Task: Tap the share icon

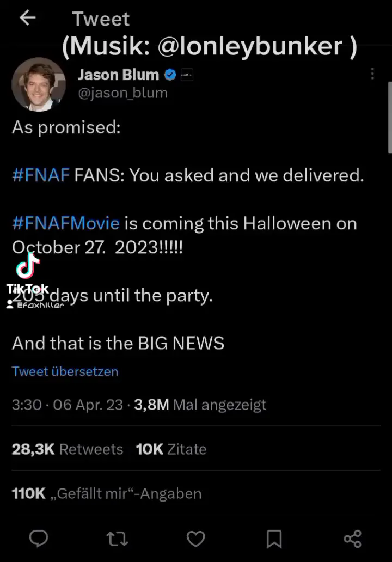Action: coord(352,539)
